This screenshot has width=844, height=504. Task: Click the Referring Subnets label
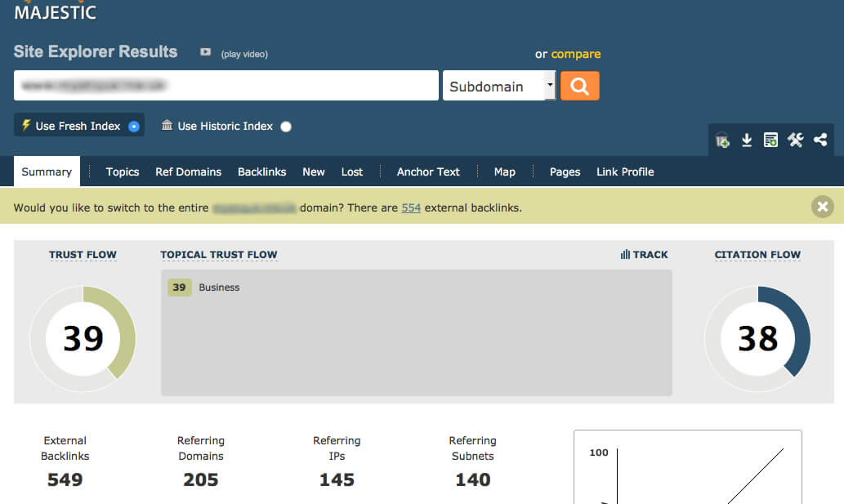(472, 448)
